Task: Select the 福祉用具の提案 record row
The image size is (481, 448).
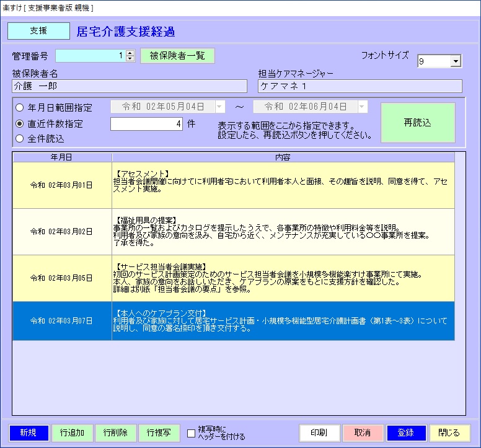Action: [x=283, y=231]
